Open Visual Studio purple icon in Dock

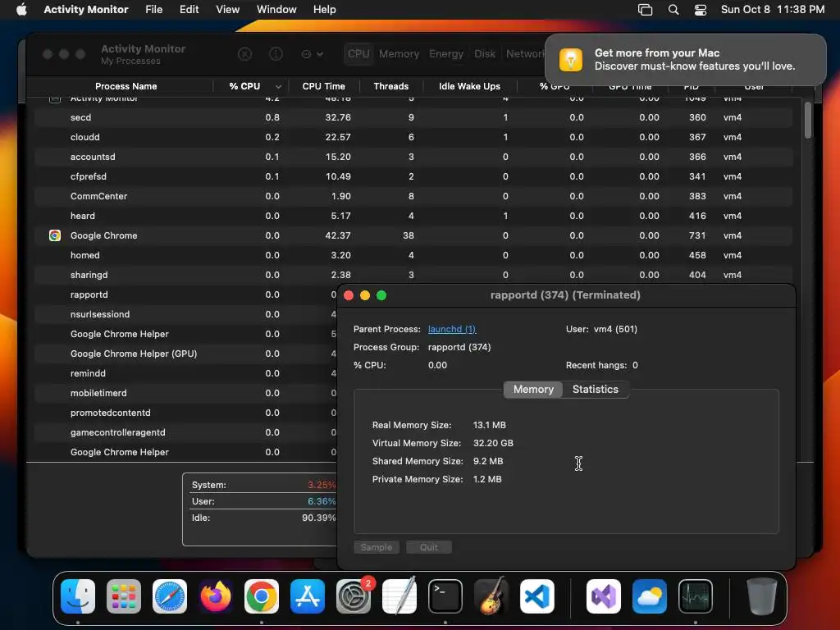tap(604, 596)
